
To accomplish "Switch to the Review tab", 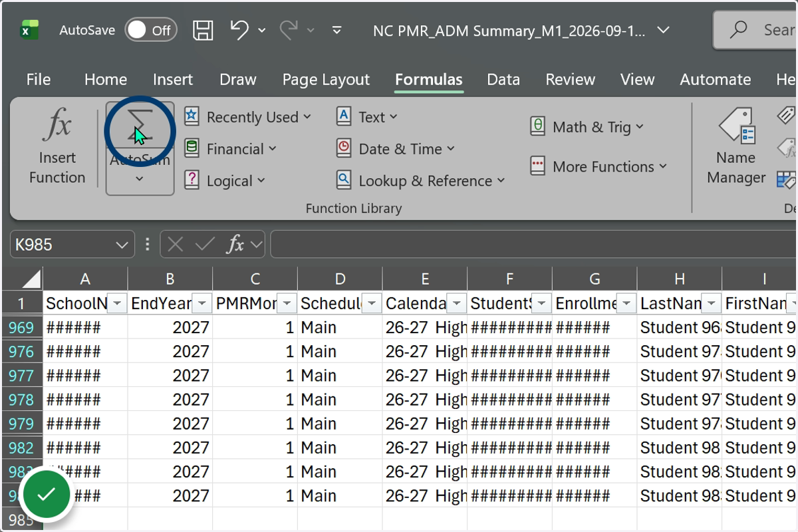I will (x=571, y=80).
